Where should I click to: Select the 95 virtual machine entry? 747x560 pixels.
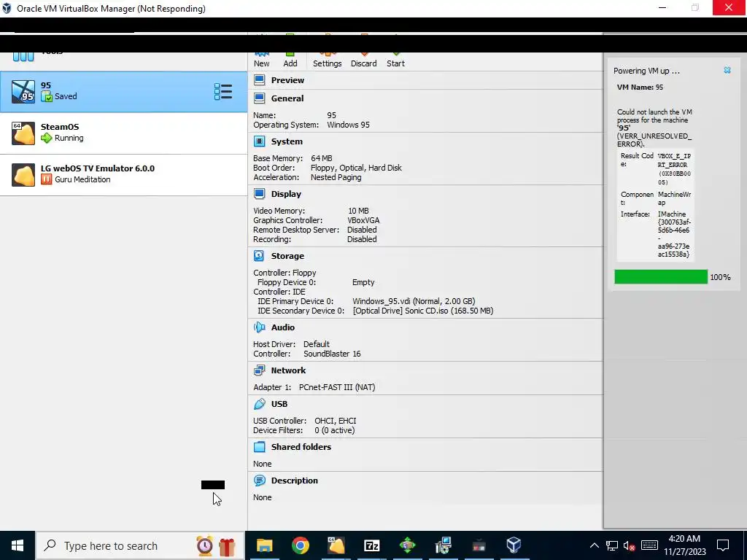(x=123, y=92)
